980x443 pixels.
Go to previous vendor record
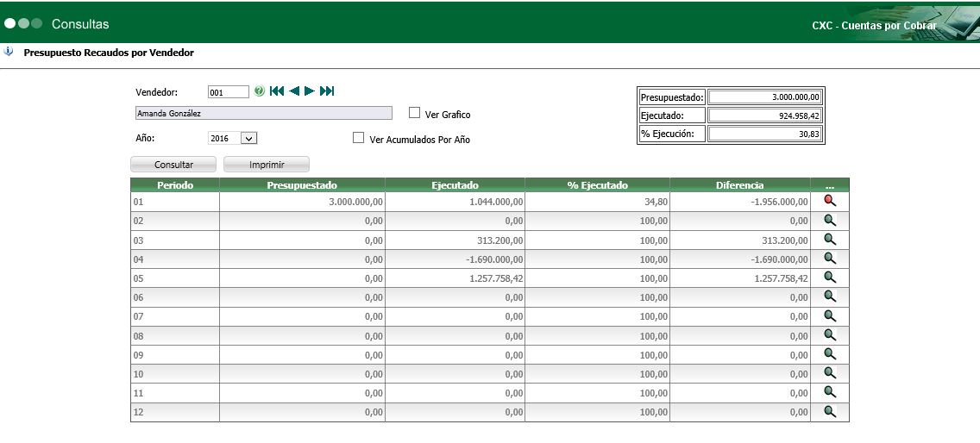point(294,91)
